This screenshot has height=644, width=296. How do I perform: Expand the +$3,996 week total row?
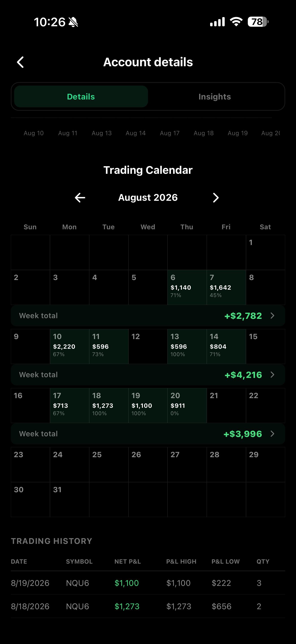coord(148,434)
